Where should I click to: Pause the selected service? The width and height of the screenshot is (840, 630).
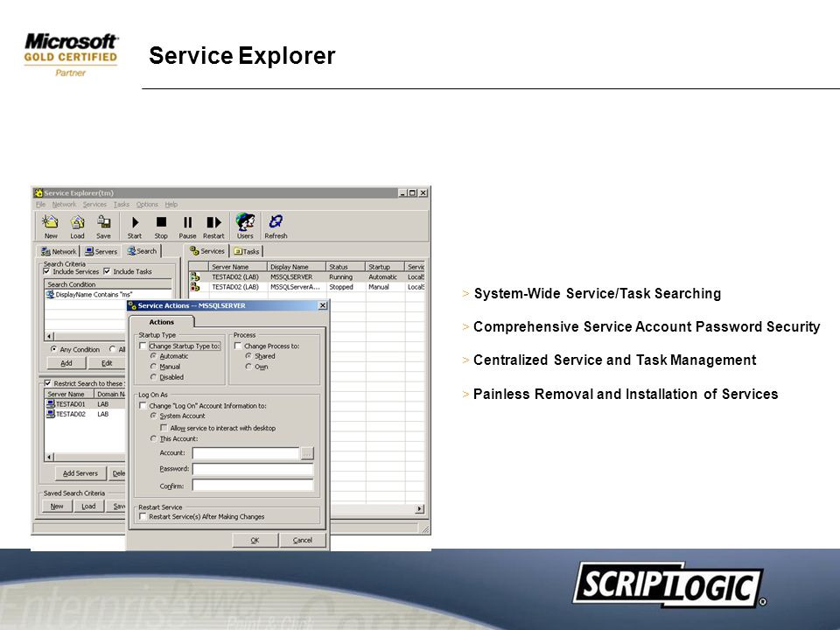click(x=187, y=226)
